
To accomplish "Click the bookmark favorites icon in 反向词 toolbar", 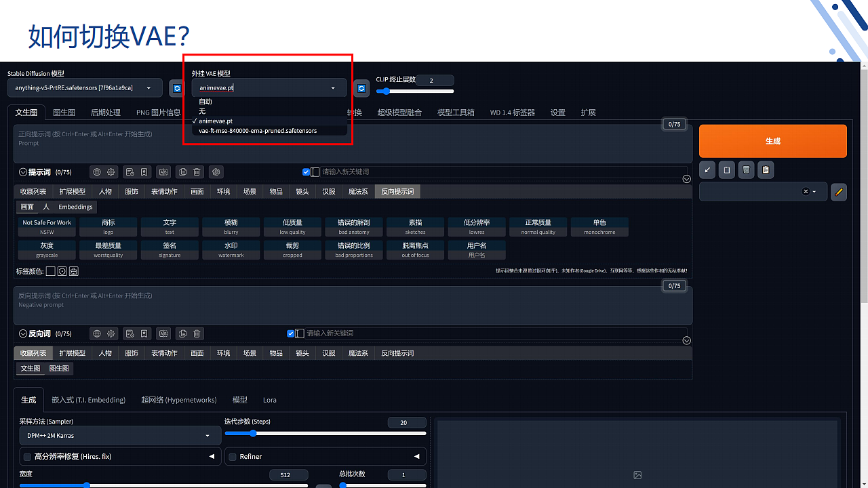I will [x=144, y=333].
